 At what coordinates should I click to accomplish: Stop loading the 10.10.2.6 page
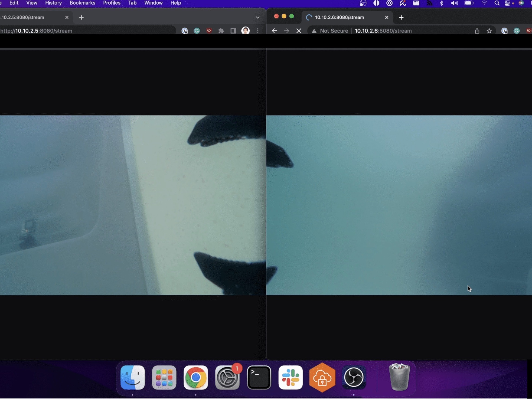[299, 31]
